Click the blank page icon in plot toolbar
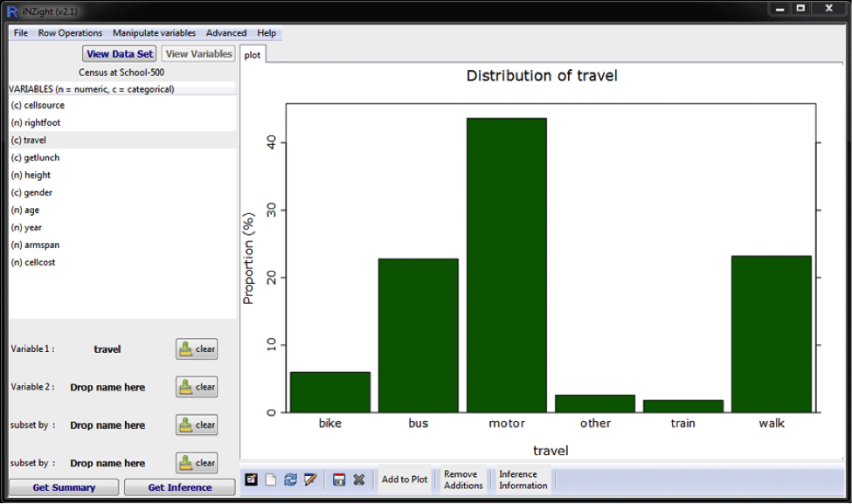 (271, 480)
